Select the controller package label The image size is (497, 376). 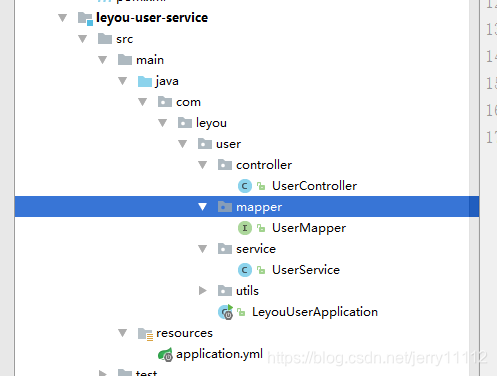click(x=264, y=165)
